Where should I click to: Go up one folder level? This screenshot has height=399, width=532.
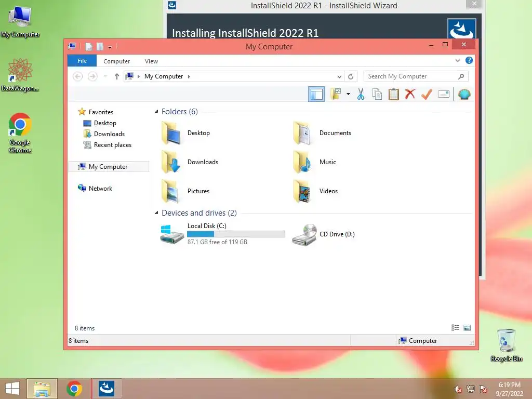click(x=117, y=76)
